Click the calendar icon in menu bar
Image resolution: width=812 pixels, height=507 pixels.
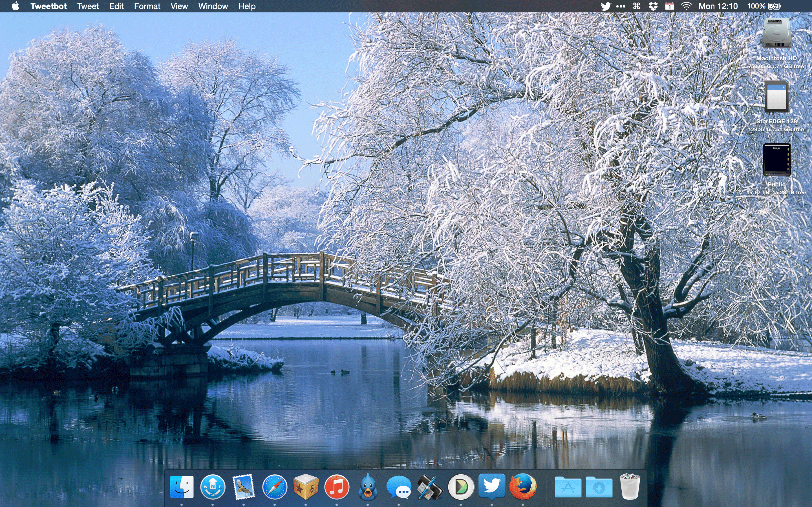[669, 6]
